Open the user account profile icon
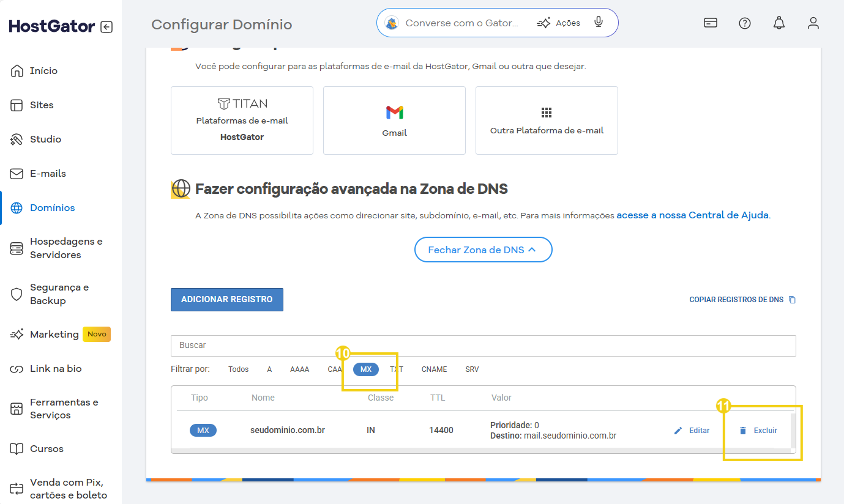844x504 pixels. click(813, 23)
